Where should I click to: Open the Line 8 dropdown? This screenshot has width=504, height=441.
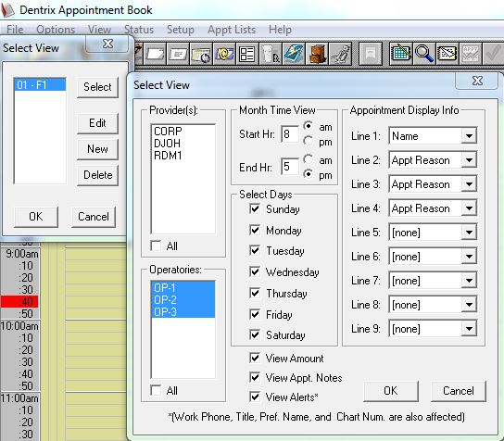[469, 305]
